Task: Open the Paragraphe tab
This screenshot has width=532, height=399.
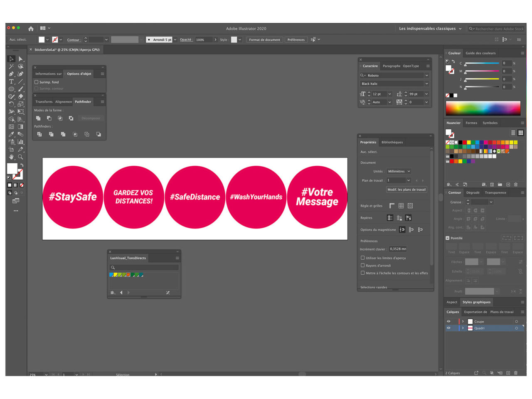Action: 391,66
